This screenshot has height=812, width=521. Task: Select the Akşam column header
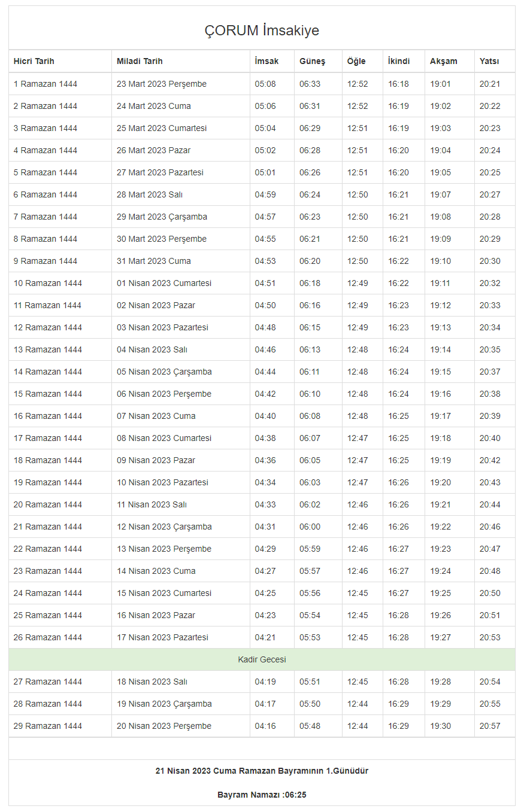pos(443,61)
